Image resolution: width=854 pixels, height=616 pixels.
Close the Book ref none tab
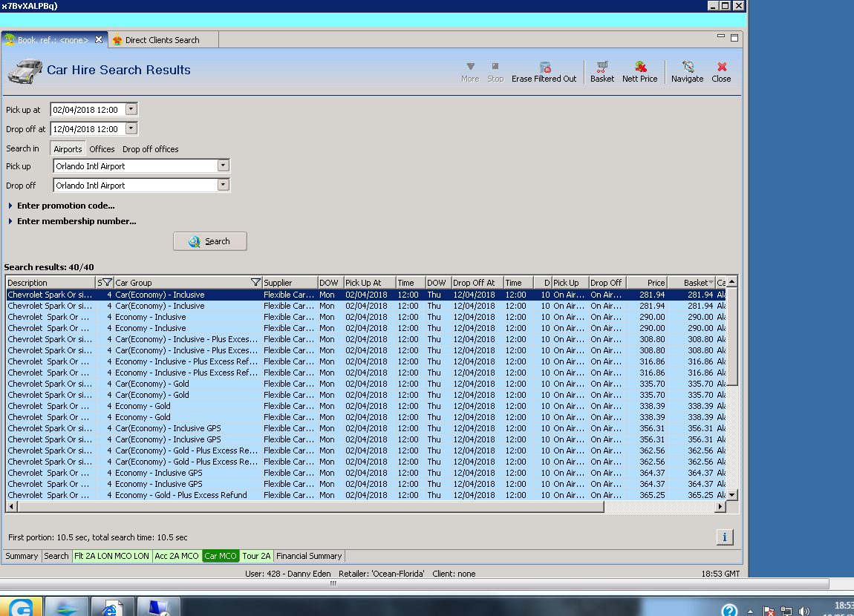click(x=99, y=40)
